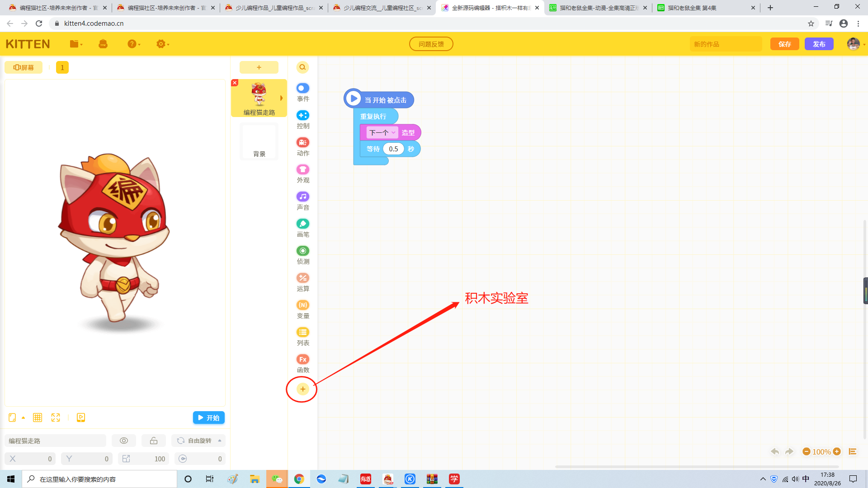The width and height of the screenshot is (868, 488).
Task: Switch the stage to fullscreen
Action: tap(56, 418)
